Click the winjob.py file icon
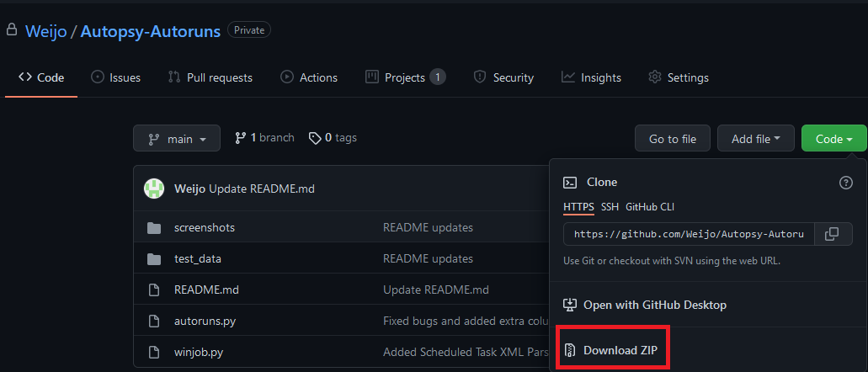The height and width of the screenshot is (372, 868). tap(154, 352)
